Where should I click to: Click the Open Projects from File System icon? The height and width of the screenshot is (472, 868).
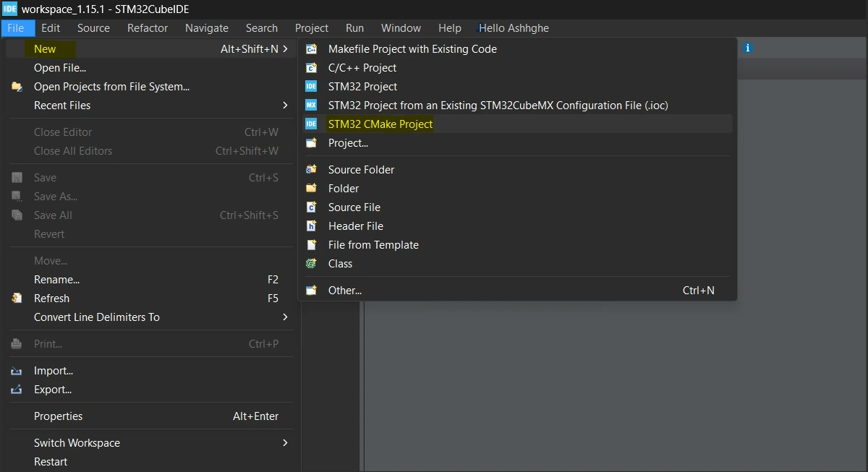click(17, 87)
